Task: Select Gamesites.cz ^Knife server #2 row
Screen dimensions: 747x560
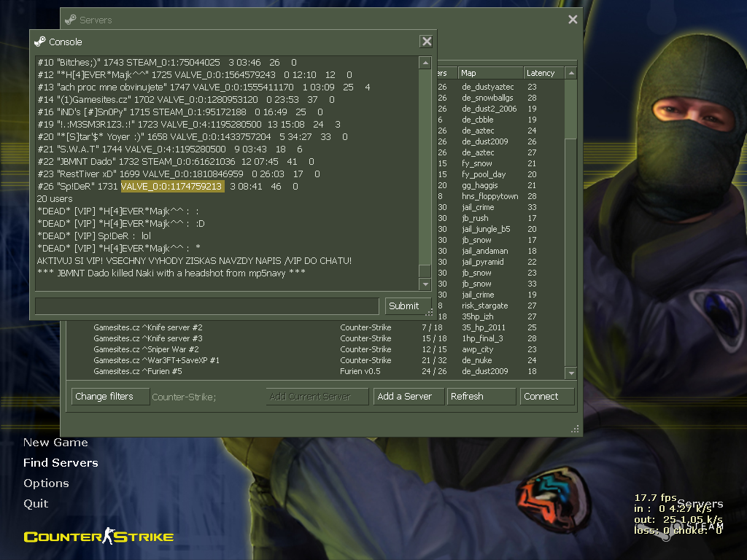Action: click(x=315, y=327)
